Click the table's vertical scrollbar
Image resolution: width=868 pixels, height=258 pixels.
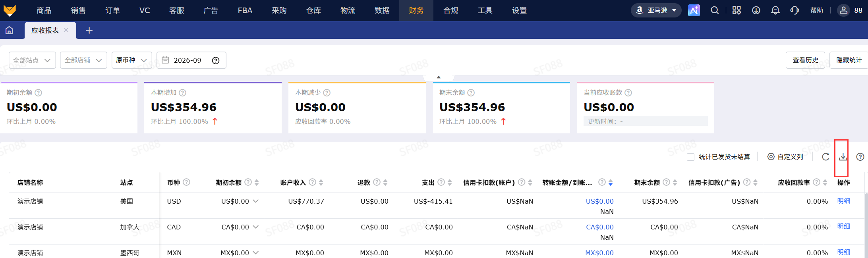click(x=866, y=225)
